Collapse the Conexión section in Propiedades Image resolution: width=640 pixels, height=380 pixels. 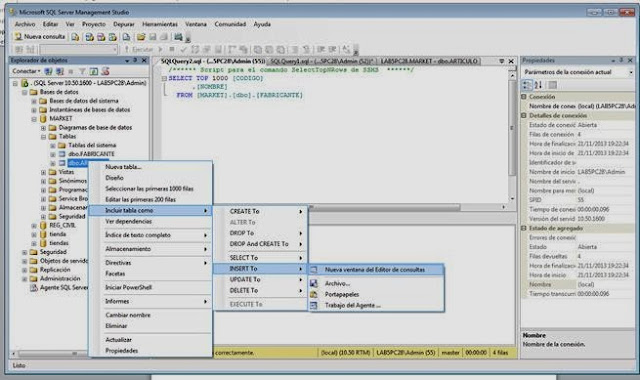click(524, 97)
